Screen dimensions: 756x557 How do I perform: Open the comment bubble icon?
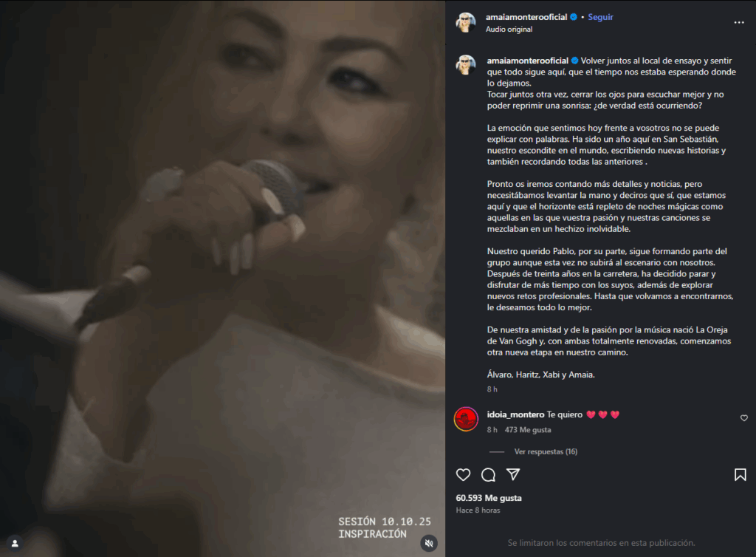[x=489, y=474]
